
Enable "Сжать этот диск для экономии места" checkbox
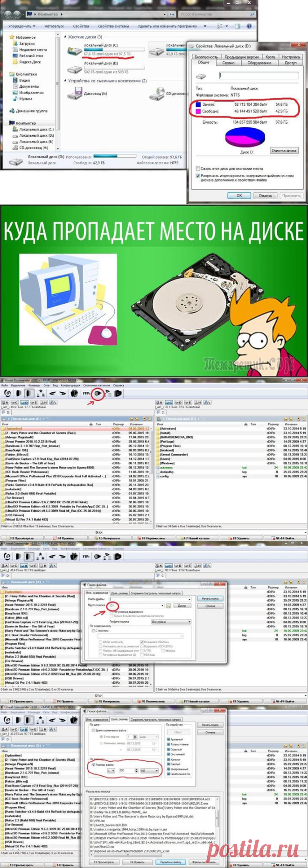[198, 168]
